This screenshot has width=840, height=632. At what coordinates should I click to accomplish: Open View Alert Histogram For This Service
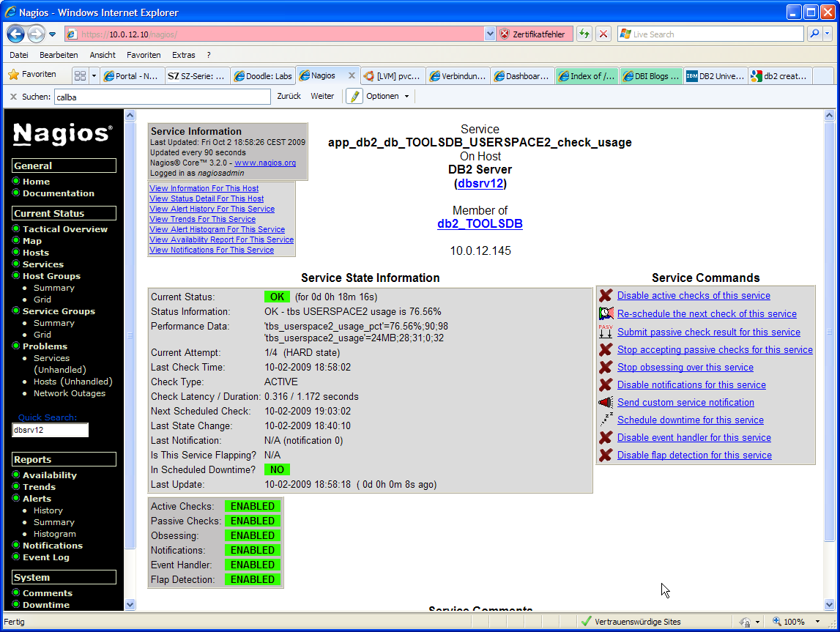(x=217, y=229)
